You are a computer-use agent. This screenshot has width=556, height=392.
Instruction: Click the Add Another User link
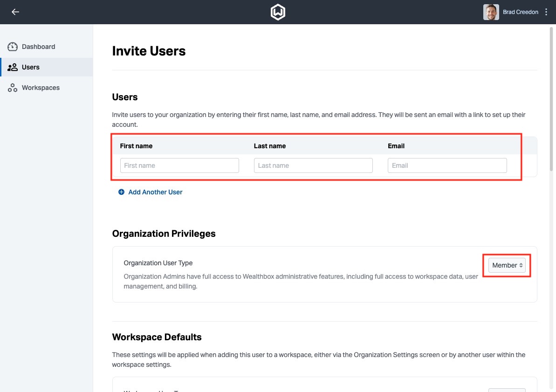click(155, 192)
